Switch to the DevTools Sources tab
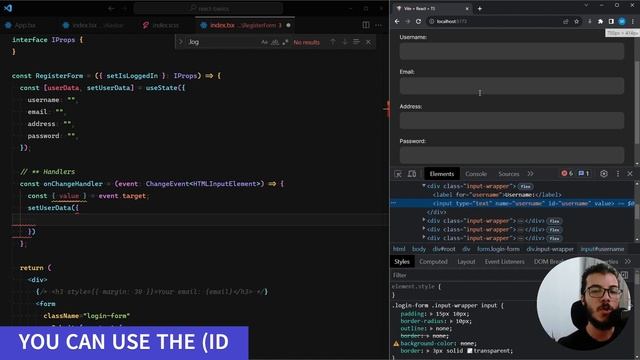 509,174
